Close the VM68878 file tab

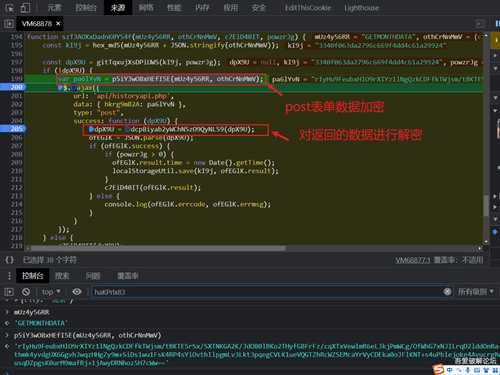[x=58, y=24]
